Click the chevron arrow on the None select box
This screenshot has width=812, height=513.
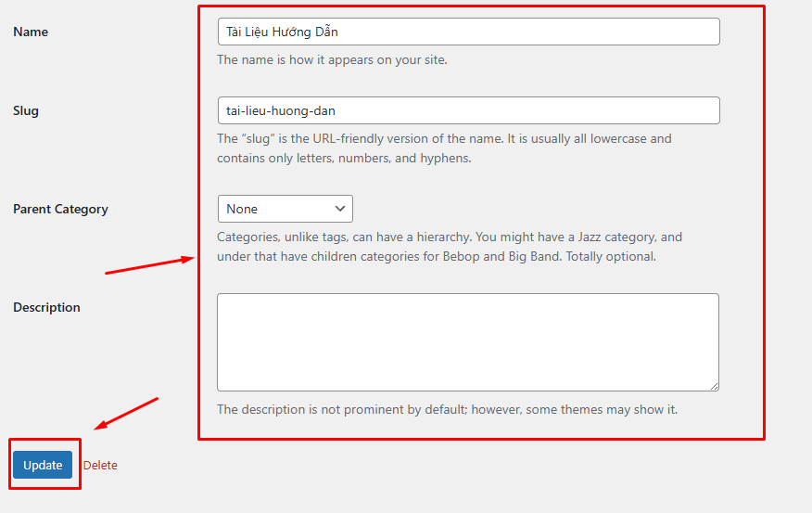tap(339, 209)
